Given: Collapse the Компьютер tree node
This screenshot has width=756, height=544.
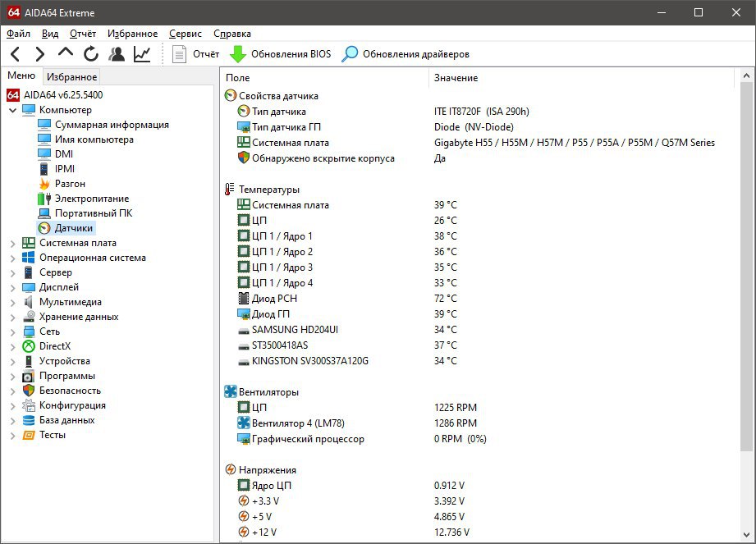Looking at the screenshot, I should [13, 110].
